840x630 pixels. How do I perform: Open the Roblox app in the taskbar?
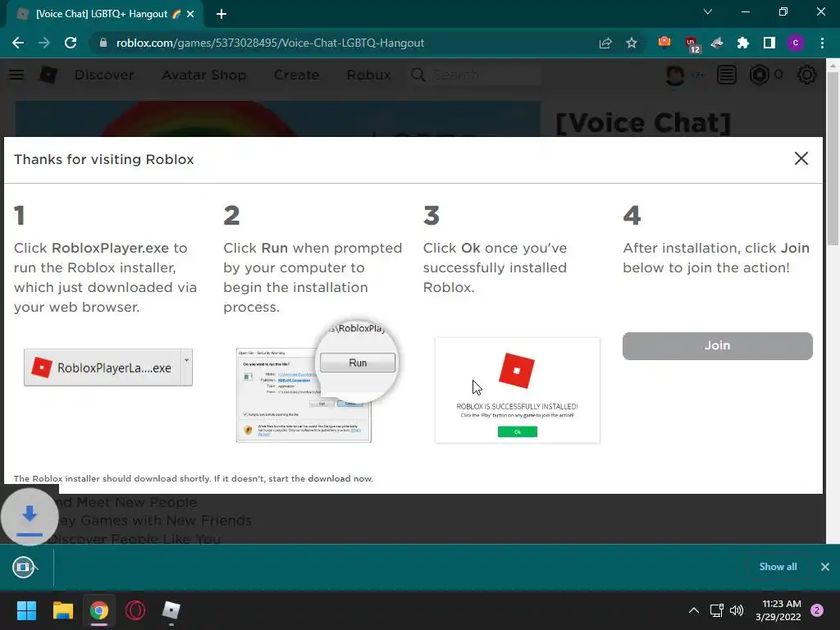point(171,610)
